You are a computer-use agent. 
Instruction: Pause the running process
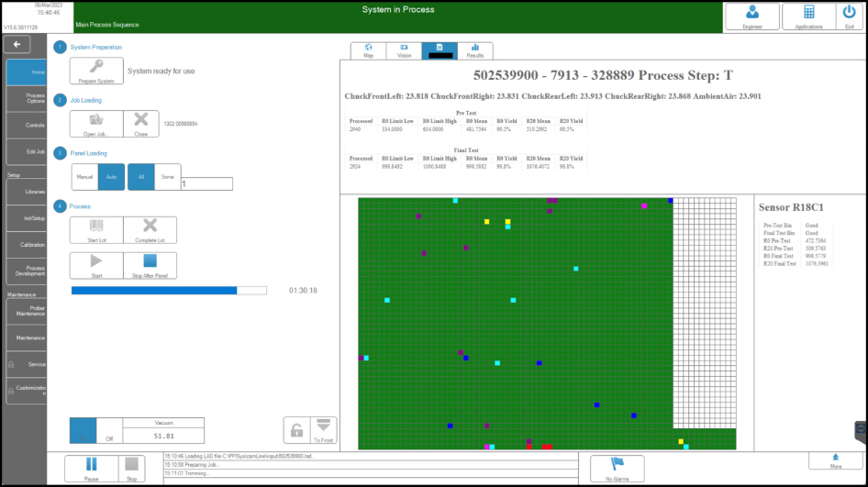[92, 468]
